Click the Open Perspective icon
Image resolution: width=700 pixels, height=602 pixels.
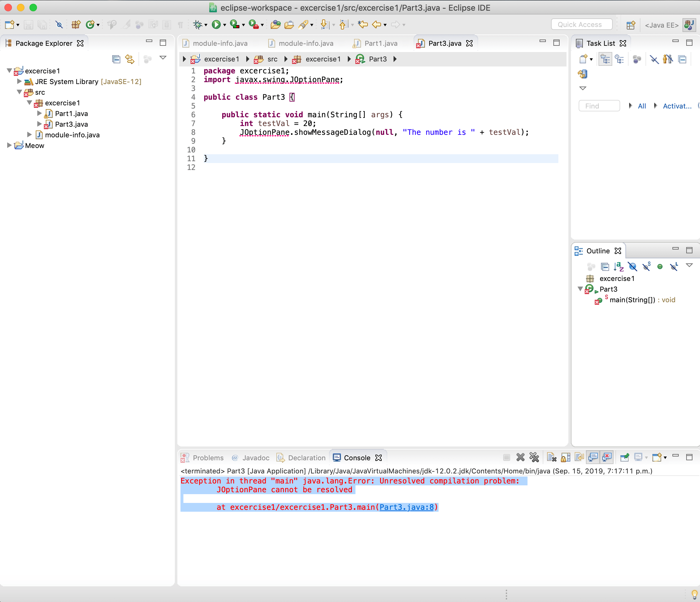630,25
